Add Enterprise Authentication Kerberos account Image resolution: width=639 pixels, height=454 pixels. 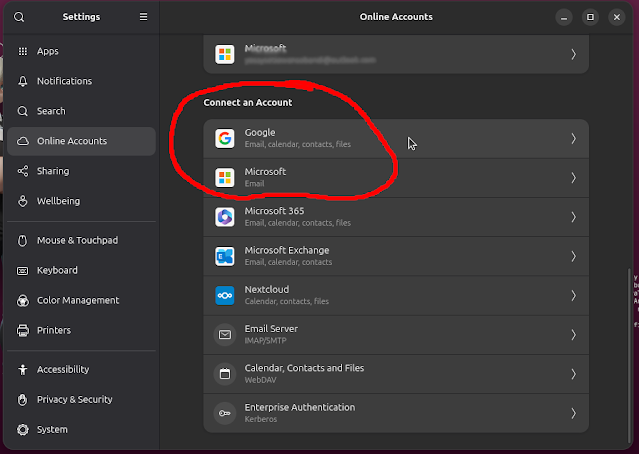[396, 413]
